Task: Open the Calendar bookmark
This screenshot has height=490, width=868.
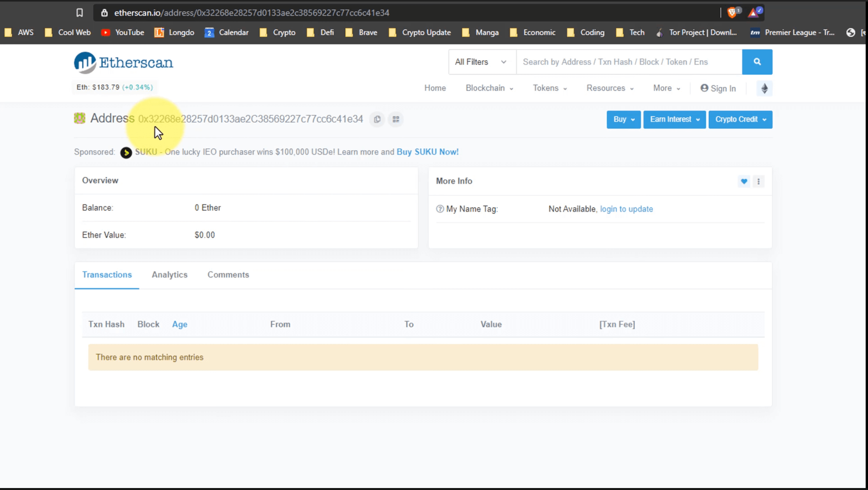Action: pos(227,33)
